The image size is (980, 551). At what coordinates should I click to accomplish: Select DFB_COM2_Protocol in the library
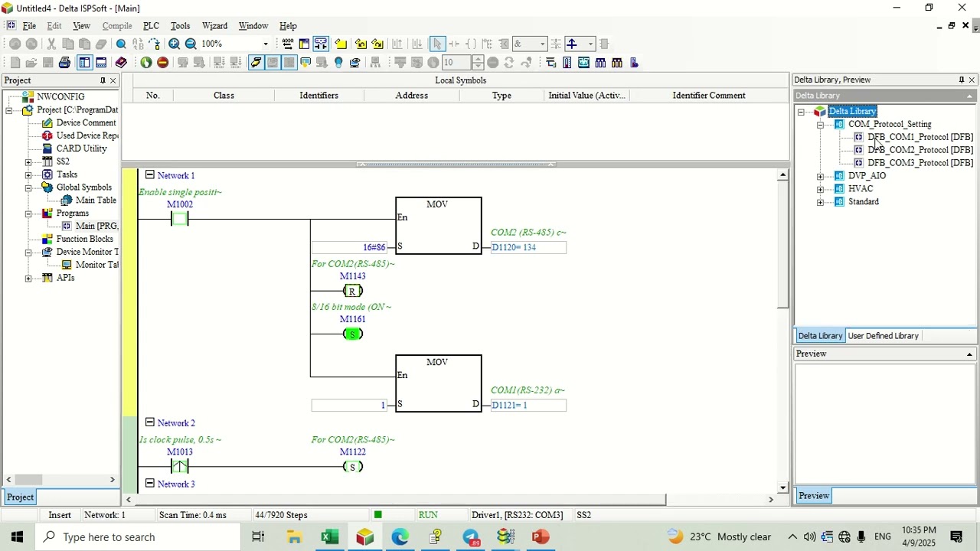pyautogui.click(x=920, y=150)
